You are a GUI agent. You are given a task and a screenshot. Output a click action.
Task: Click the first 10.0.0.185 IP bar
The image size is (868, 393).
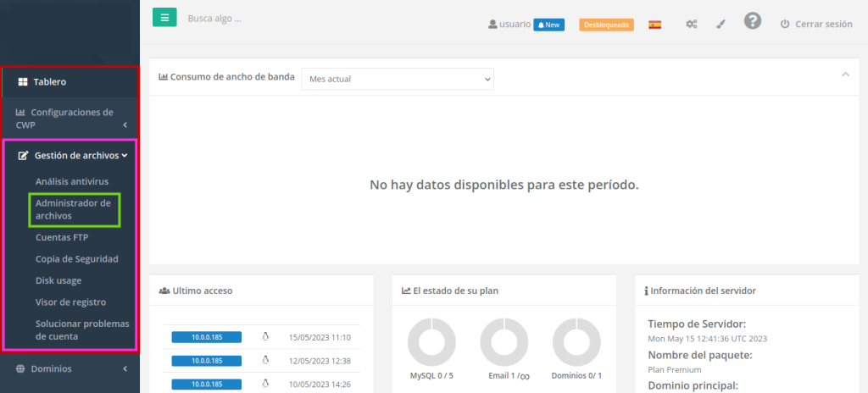click(x=206, y=337)
